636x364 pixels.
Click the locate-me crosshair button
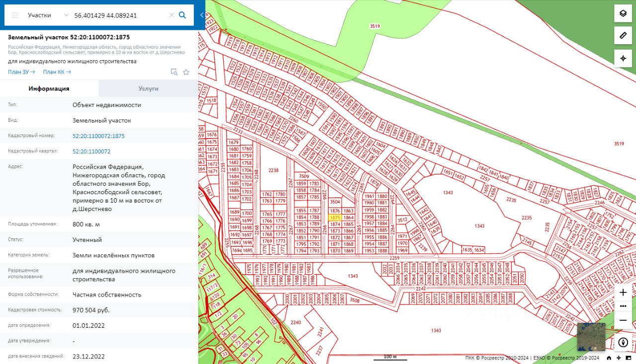623,58
